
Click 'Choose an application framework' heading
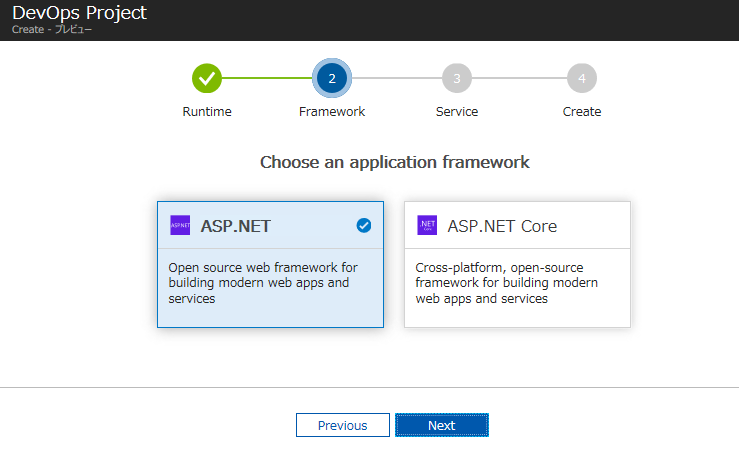[x=395, y=163]
